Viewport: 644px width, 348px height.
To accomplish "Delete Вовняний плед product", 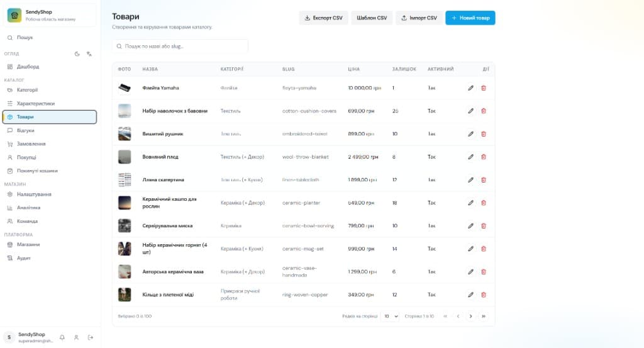I will click(x=484, y=157).
